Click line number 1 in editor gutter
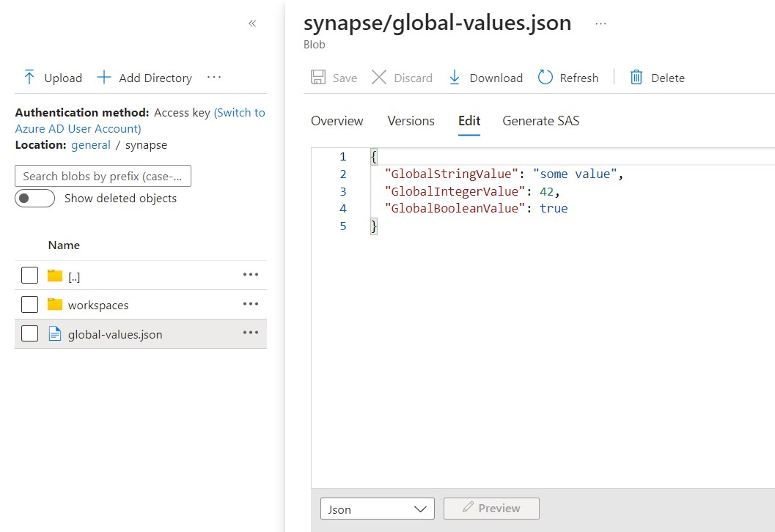775x532 pixels. tap(343, 157)
